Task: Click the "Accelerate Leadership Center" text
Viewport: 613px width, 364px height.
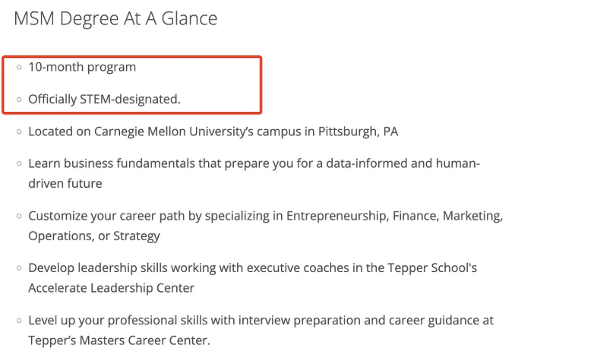Action: point(111,288)
